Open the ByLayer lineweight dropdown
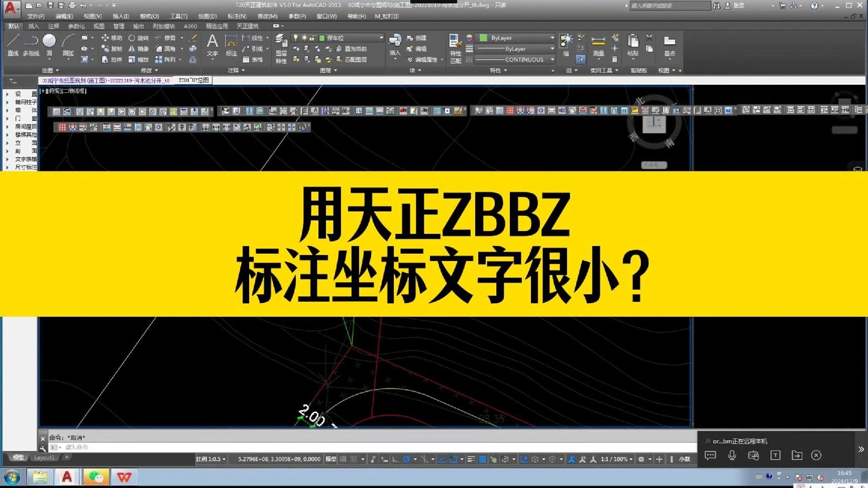The height and width of the screenshot is (488, 868). [x=552, y=49]
